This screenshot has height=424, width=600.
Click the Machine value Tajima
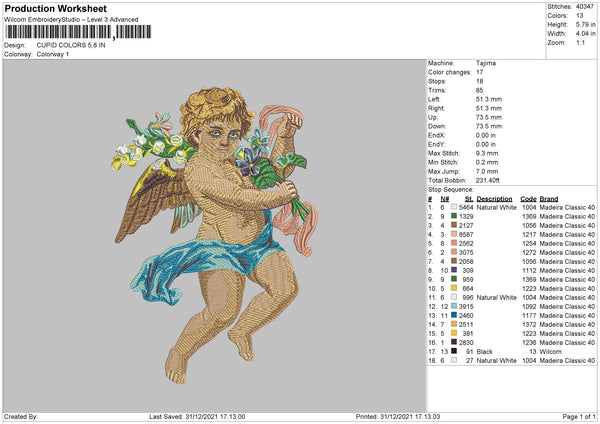(x=486, y=63)
